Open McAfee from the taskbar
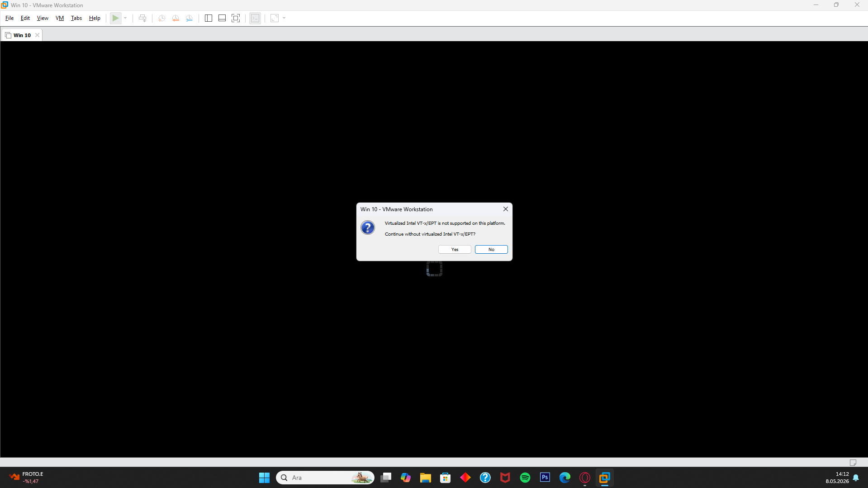The image size is (868, 488). [505, 478]
